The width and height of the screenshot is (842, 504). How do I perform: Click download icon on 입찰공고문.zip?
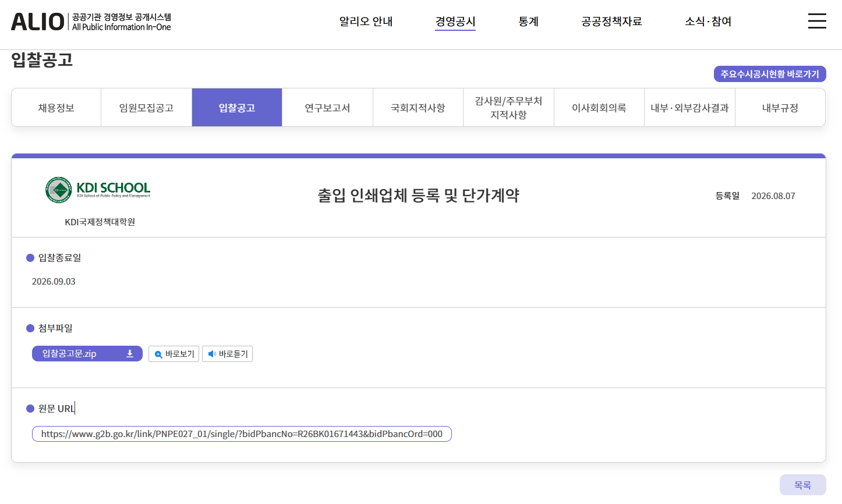tap(130, 354)
